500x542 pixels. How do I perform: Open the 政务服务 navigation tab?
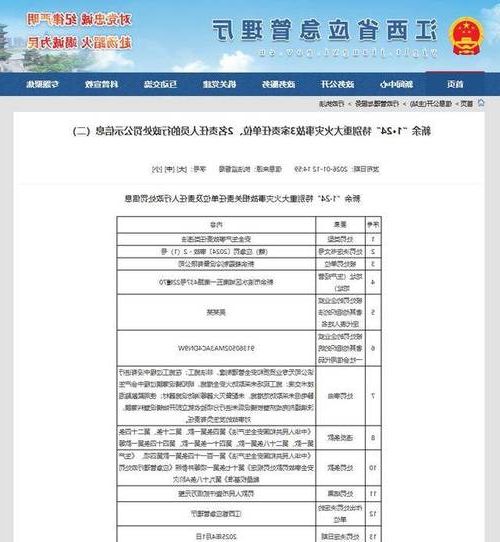click(278, 84)
